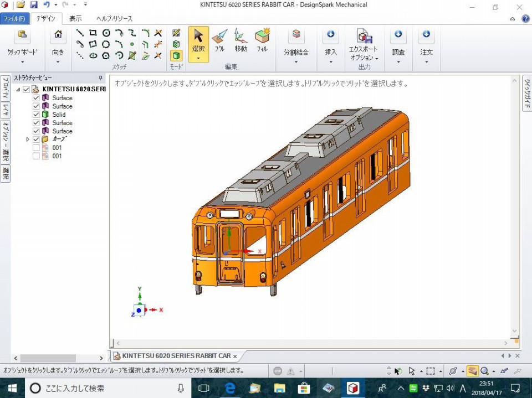Screen dimensions: 532x398
Task: Uncheck the カーブ folder checkbox
Action: pyautogui.click(x=37, y=139)
